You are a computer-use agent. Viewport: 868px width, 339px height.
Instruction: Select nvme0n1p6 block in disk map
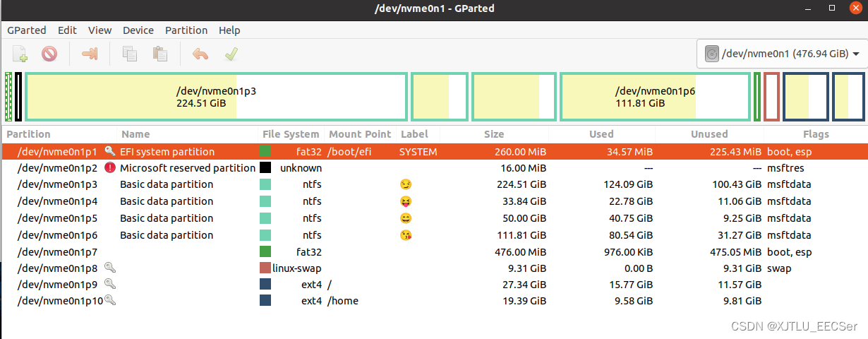pos(655,97)
